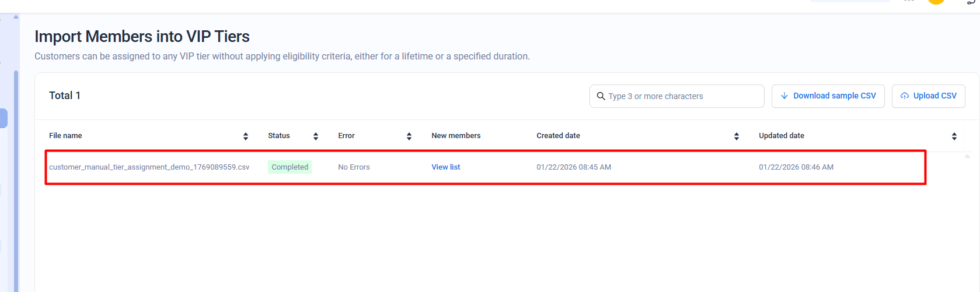Select the customer_manual_tier_assignment_demo CSV file name
980x292 pixels.
[x=149, y=167]
